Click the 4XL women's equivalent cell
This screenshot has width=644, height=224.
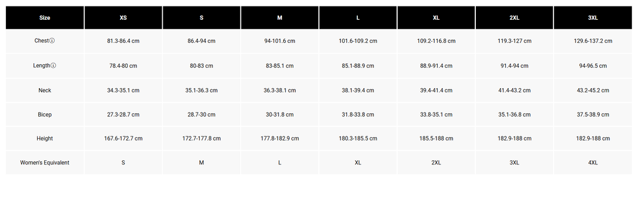click(593, 163)
